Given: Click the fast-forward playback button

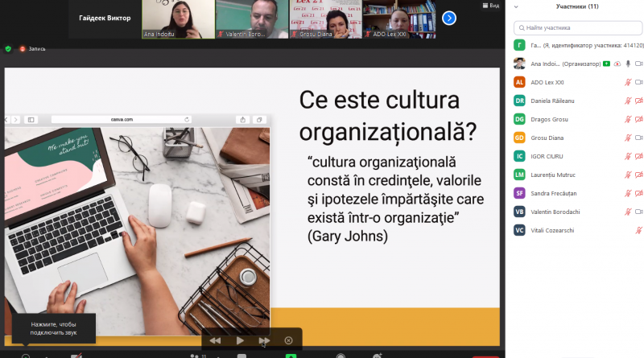Looking at the screenshot, I should coord(263,340).
